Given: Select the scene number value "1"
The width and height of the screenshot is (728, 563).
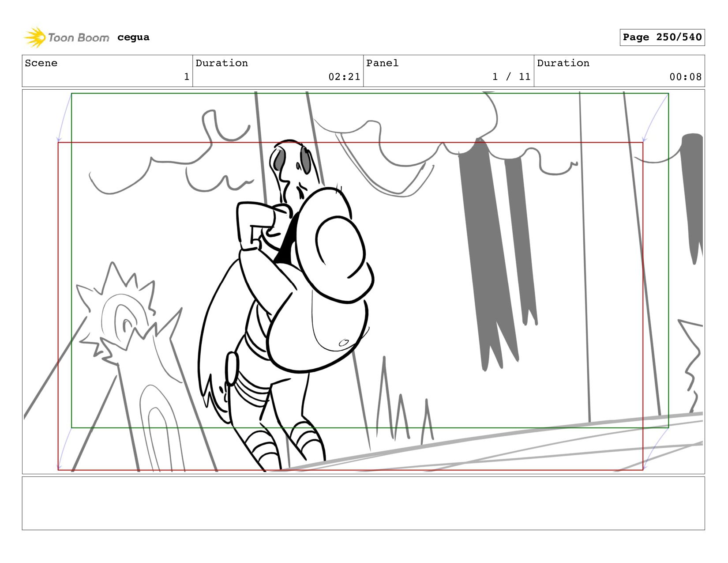Looking at the screenshot, I should pos(187,77).
